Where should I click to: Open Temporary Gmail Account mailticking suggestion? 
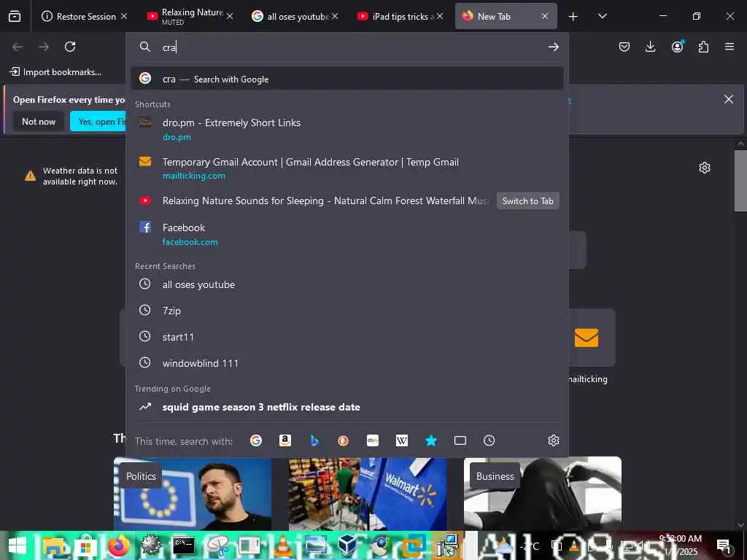tap(347, 168)
